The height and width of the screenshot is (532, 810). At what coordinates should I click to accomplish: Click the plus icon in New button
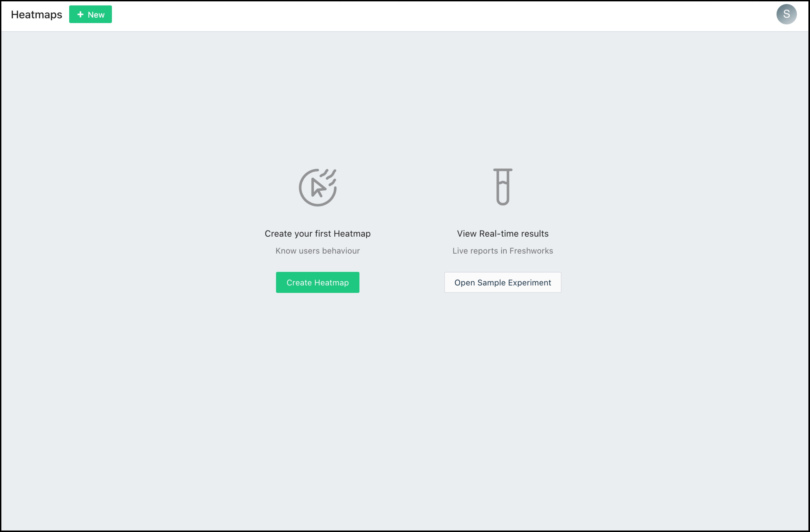click(x=80, y=14)
